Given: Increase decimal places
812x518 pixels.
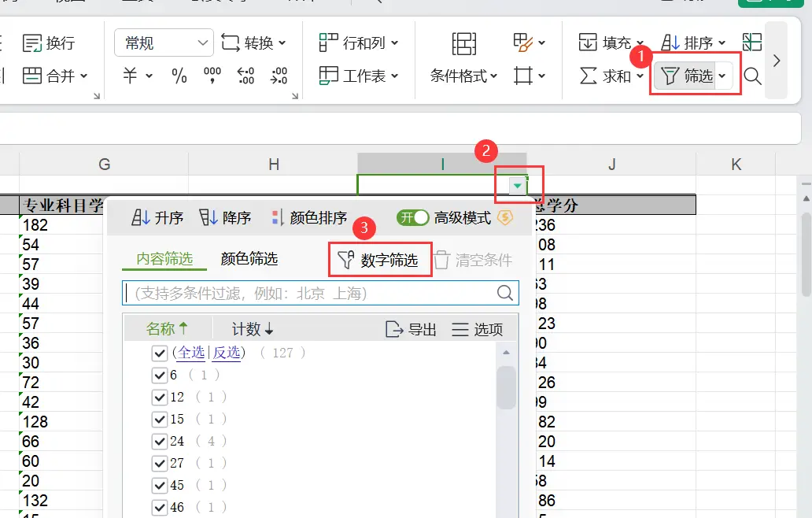Looking at the screenshot, I should (x=245, y=76).
